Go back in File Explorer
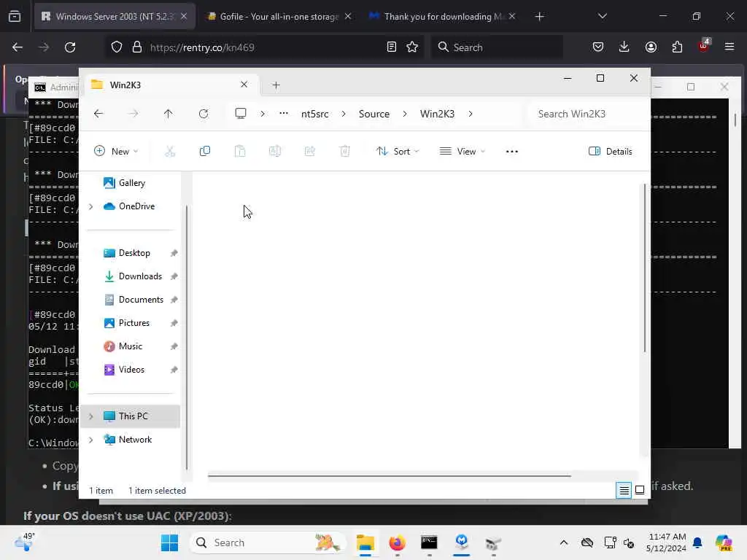 tap(98, 114)
